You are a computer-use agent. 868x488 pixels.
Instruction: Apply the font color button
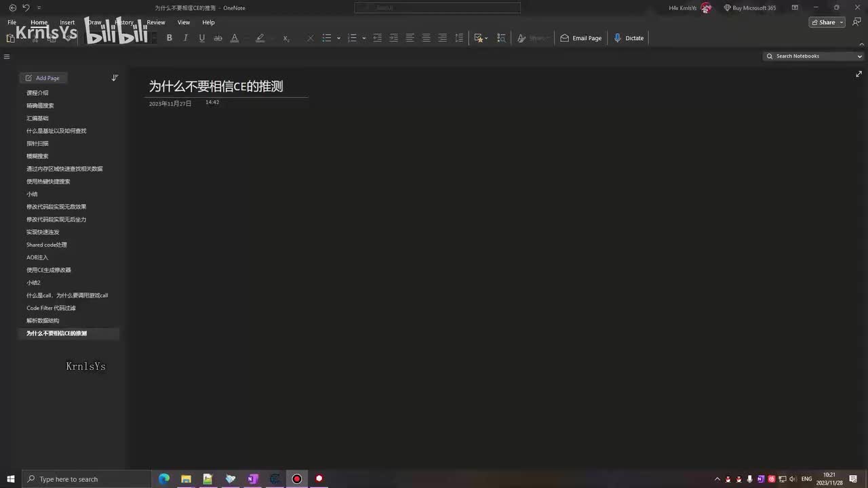pos(235,38)
